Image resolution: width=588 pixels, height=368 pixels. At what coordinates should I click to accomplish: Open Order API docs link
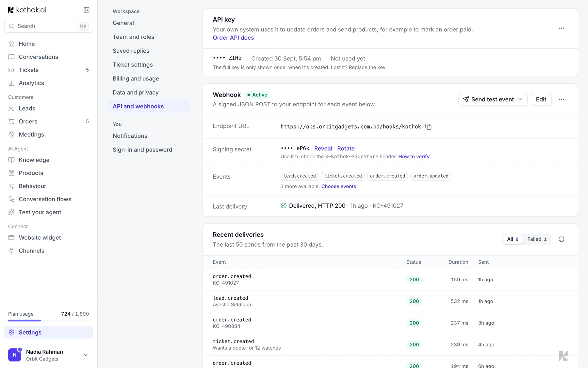(x=233, y=38)
